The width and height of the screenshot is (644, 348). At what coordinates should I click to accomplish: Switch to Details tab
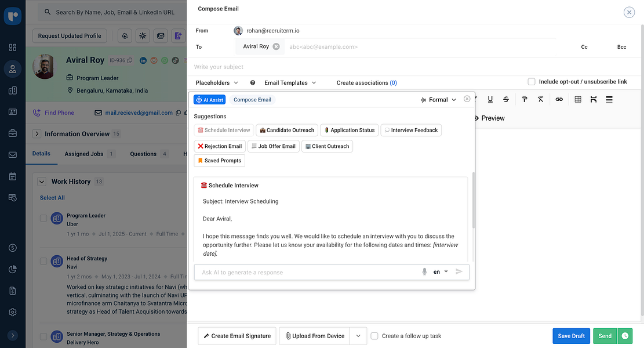(42, 153)
